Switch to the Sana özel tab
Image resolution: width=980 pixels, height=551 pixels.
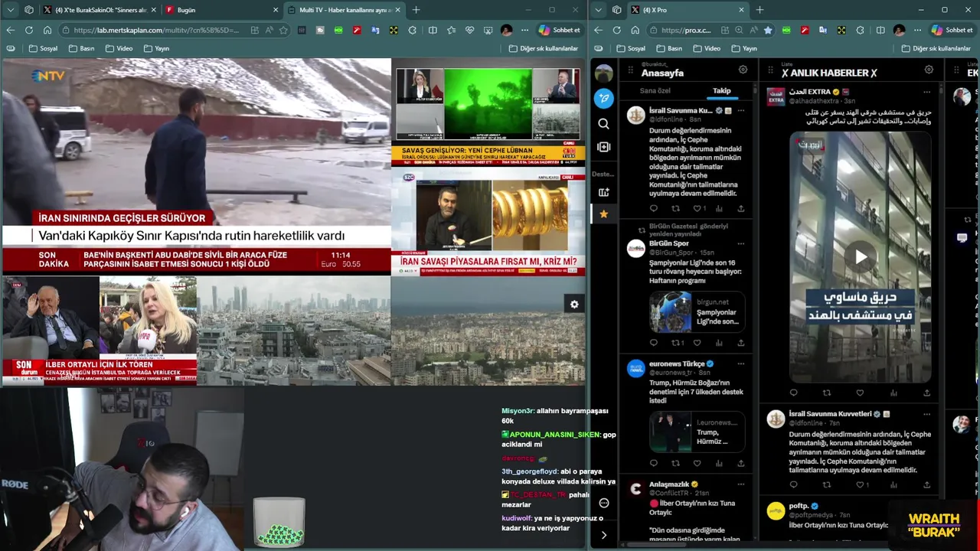click(x=655, y=90)
